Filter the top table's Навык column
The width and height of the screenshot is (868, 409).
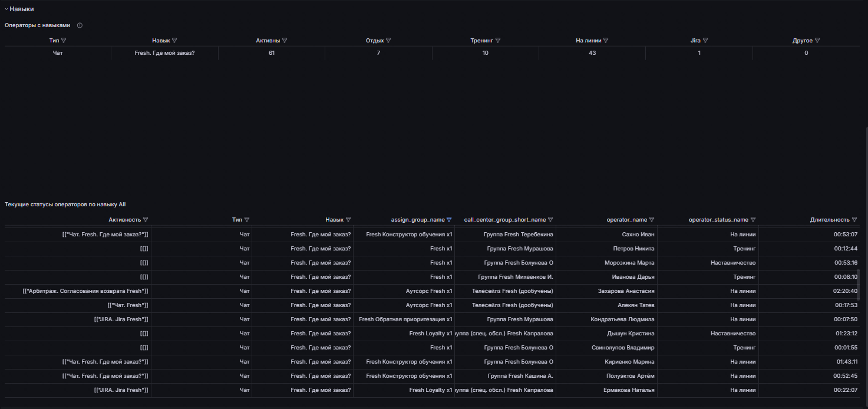pyautogui.click(x=174, y=41)
